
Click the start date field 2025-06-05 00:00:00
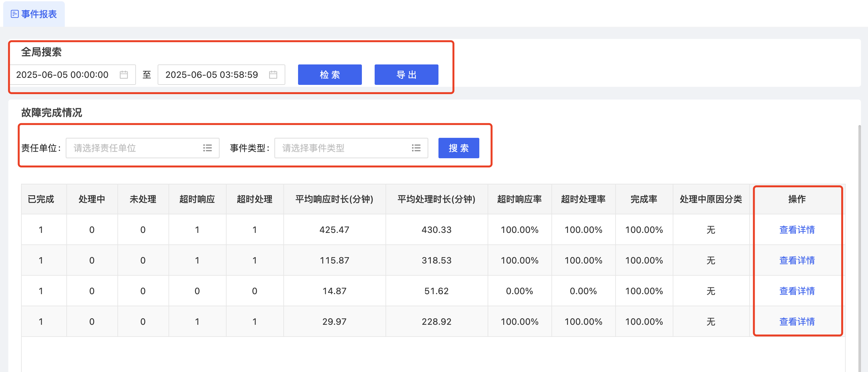72,74
